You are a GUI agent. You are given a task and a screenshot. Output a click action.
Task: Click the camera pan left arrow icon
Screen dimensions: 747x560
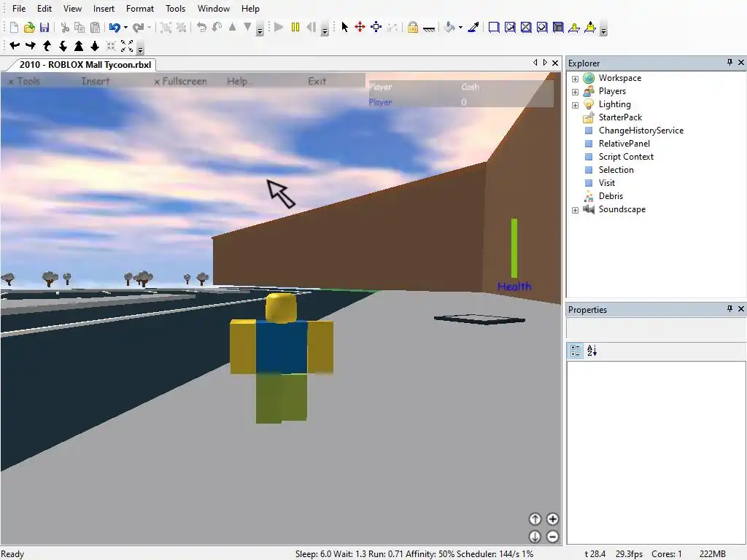[x=15, y=46]
